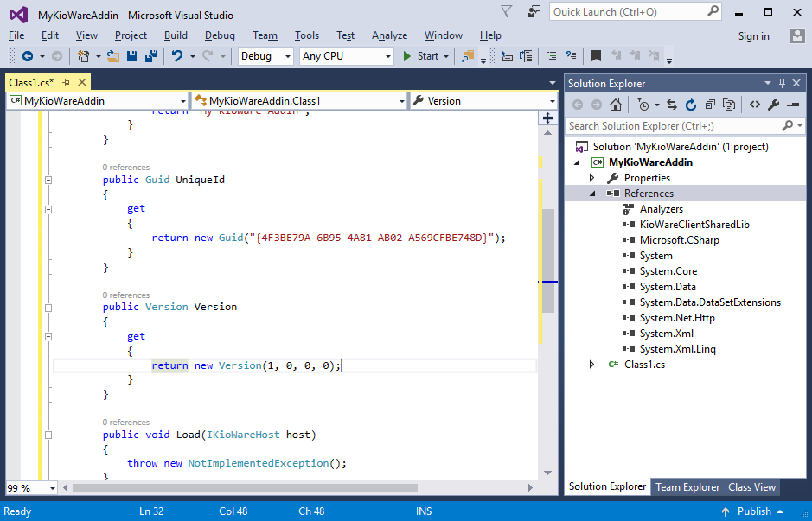The width and height of the screenshot is (812, 521).
Task: Click the Solution Explorer Home icon
Action: [x=615, y=105]
